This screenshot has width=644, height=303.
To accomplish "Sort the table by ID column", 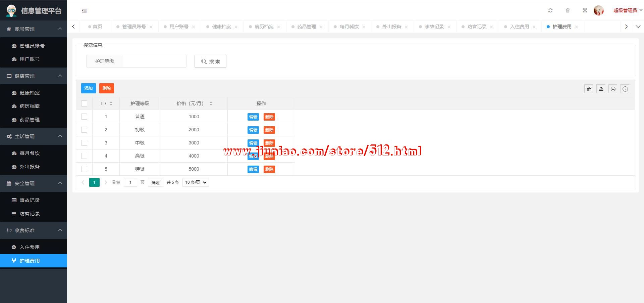I will [111, 103].
